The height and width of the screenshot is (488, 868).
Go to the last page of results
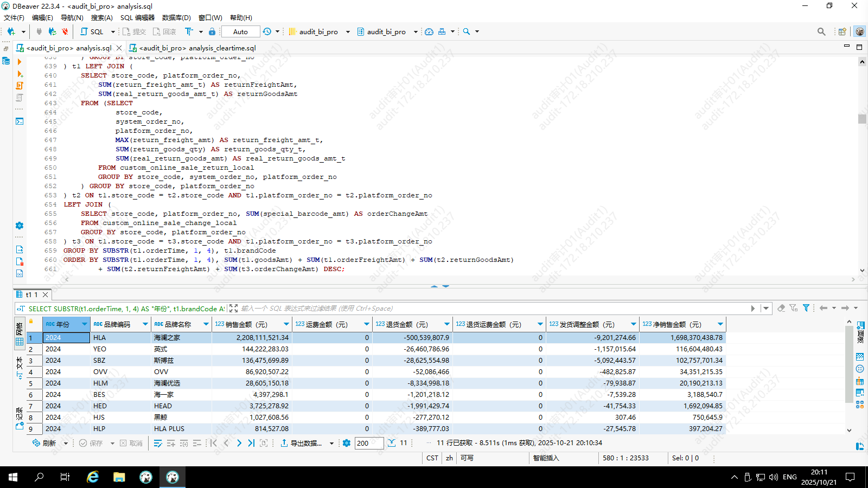point(251,443)
